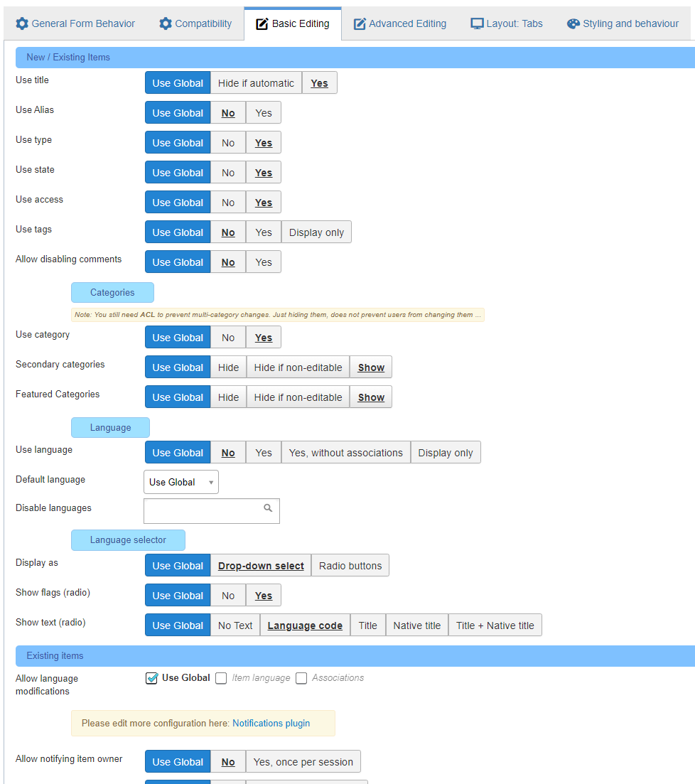
Task: Set Show text to Title + Native title
Action: [x=495, y=625]
